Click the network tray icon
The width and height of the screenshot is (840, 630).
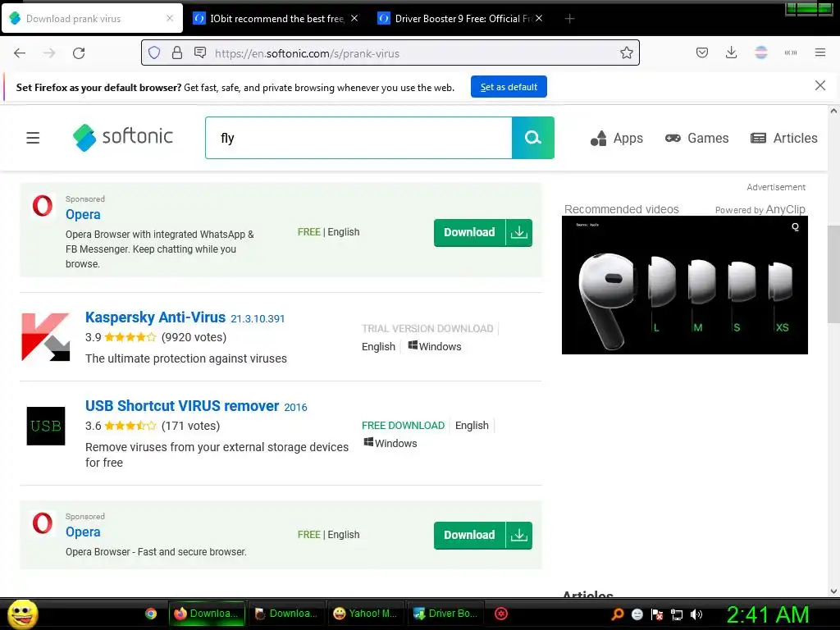click(x=677, y=614)
